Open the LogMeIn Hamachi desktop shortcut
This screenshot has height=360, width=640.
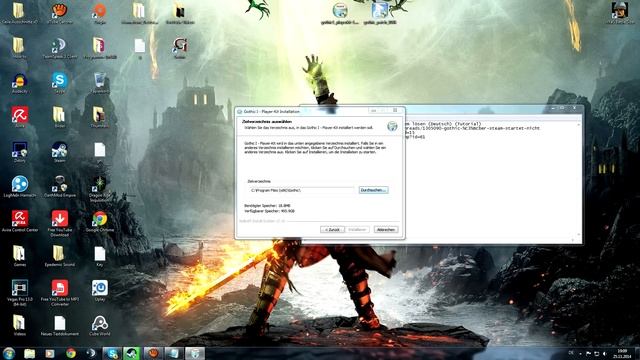(19, 187)
